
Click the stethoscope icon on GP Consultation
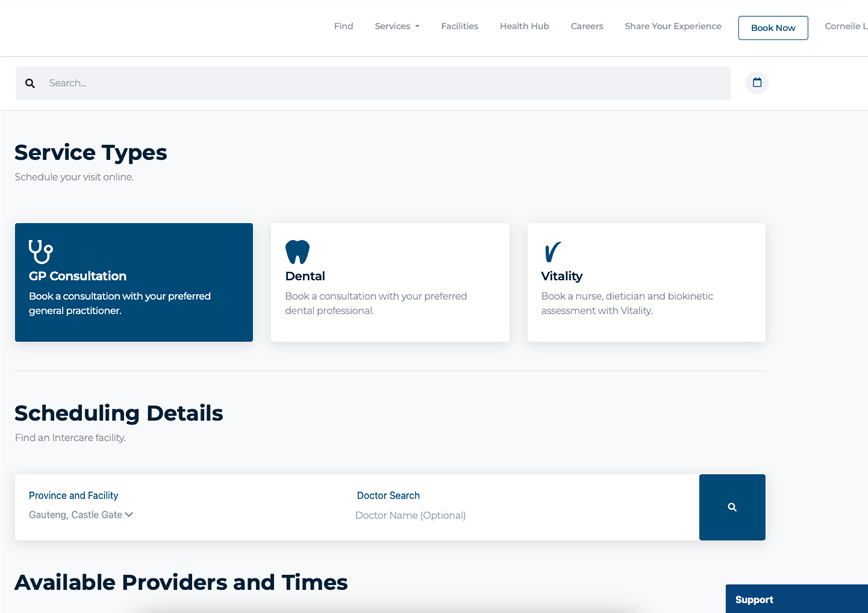pyautogui.click(x=40, y=252)
